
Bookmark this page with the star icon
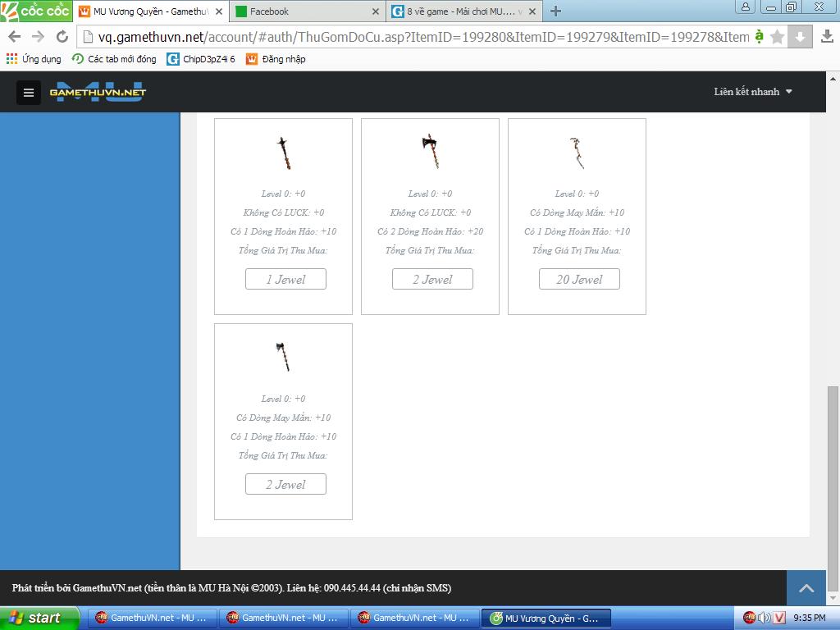point(778,37)
